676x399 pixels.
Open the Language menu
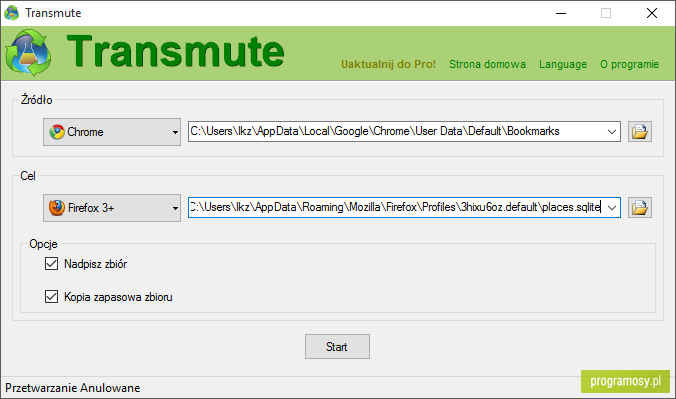(x=563, y=64)
